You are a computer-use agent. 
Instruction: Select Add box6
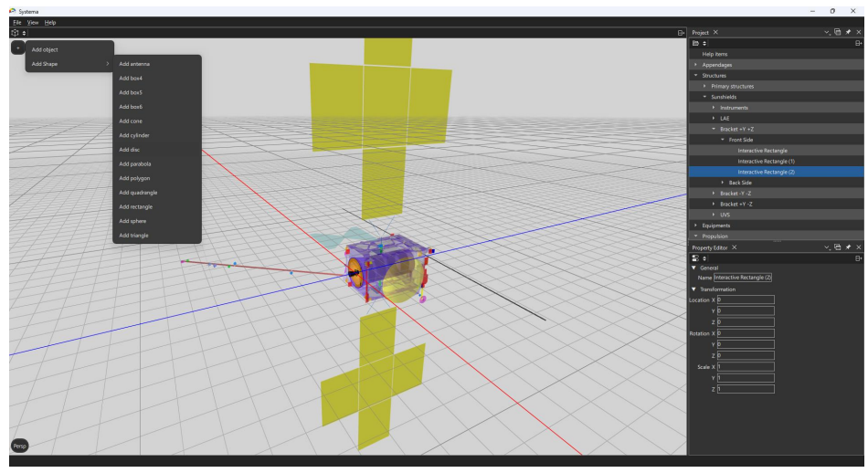(157, 107)
